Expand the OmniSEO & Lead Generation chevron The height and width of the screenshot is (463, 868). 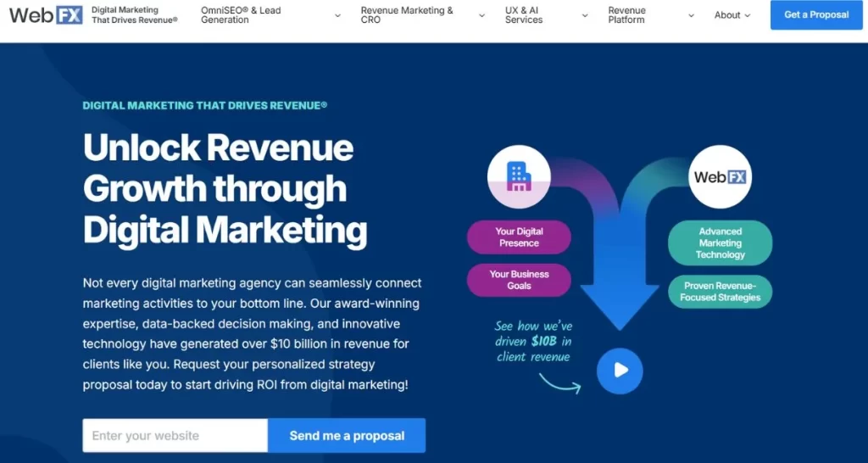(x=337, y=15)
